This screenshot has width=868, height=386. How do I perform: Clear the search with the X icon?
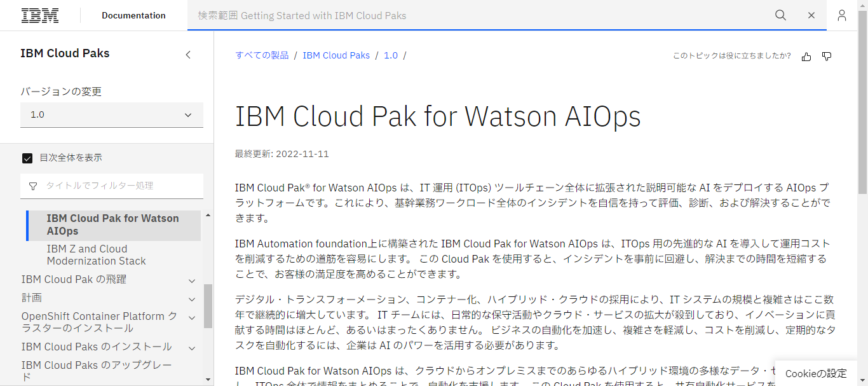coord(811,15)
